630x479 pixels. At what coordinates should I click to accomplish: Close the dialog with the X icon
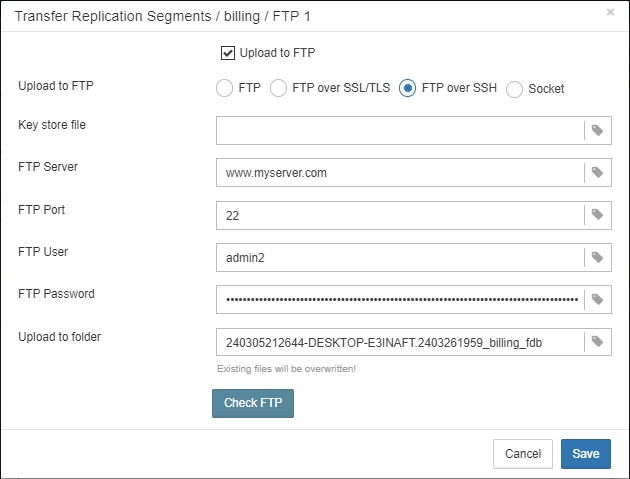(611, 13)
